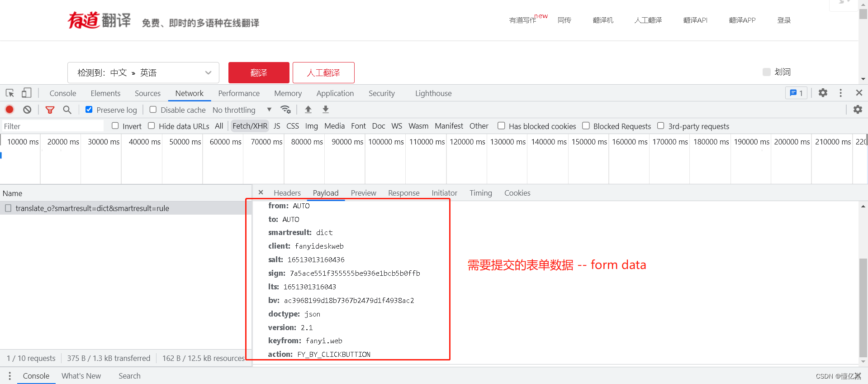Open the 翻译APP link
Screen dimensions: 868x384
tap(742, 20)
